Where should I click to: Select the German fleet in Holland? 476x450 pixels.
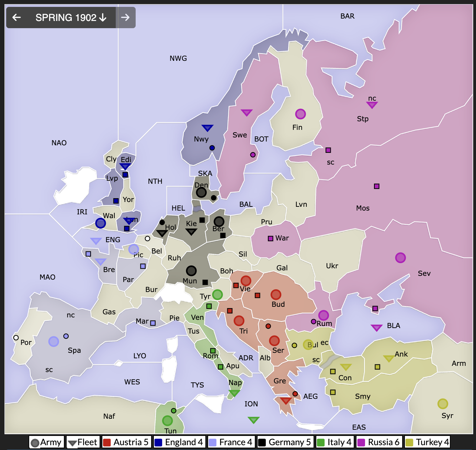point(162,233)
